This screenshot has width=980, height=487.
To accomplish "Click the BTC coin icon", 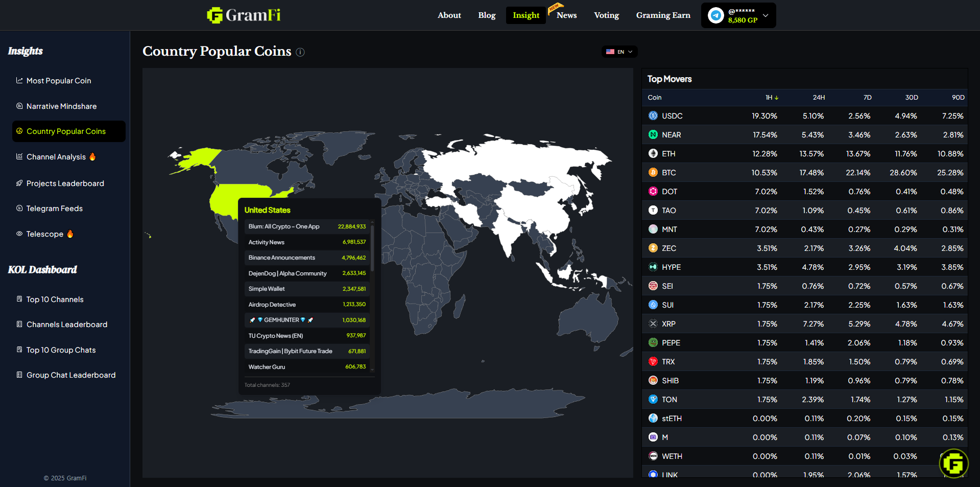I will [653, 173].
